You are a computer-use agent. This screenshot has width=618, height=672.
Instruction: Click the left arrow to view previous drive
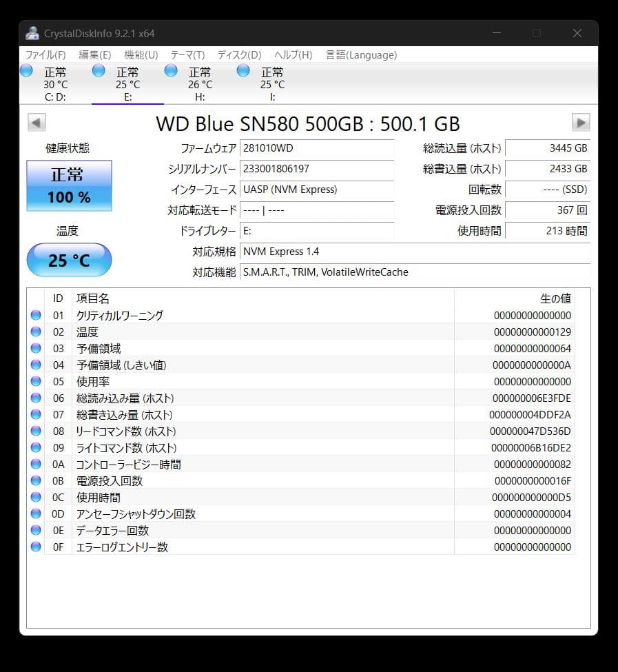(x=36, y=122)
